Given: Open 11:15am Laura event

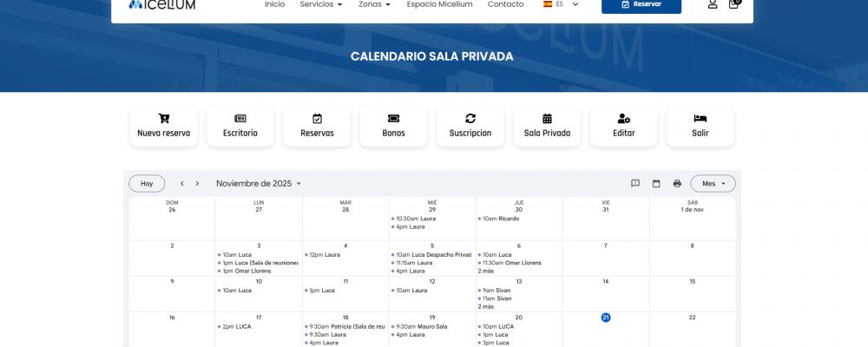Looking at the screenshot, I should [x=412, y=263].
